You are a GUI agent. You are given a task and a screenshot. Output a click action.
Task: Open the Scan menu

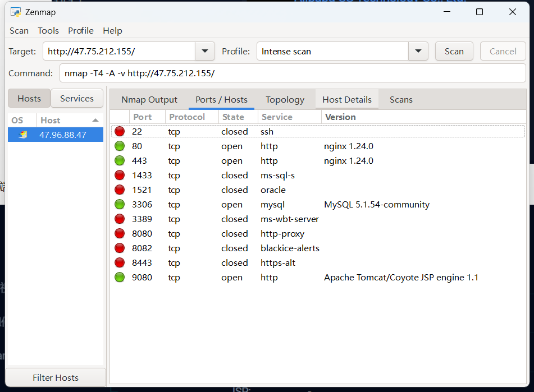19,31
